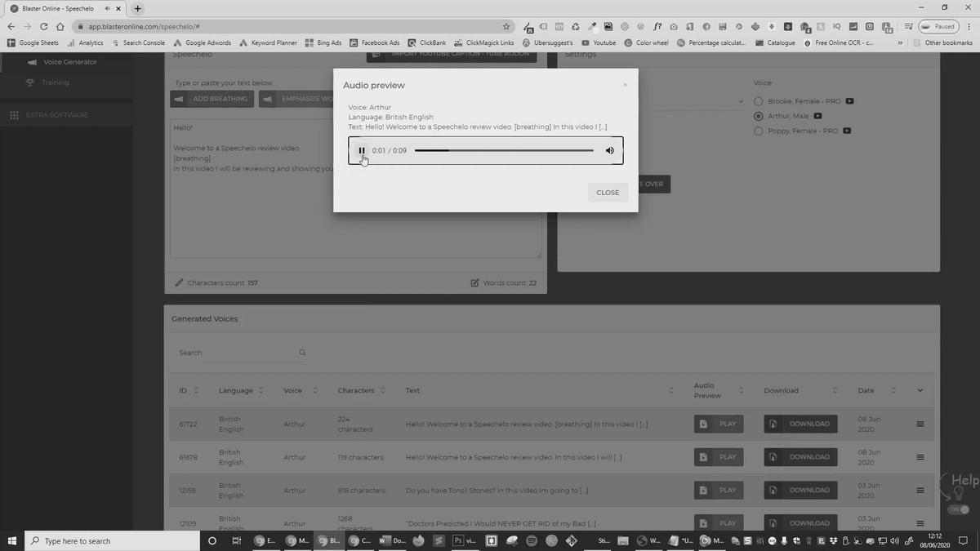Pause the audio preview playback
Screen dimensions: 980x551
[362, 150]
